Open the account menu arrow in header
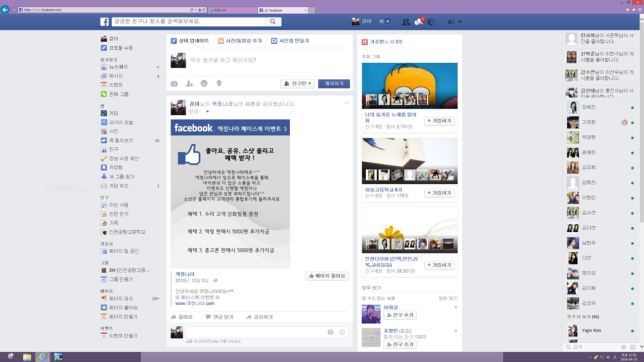Viewport: 644px width, 362px height. [460, 22]
